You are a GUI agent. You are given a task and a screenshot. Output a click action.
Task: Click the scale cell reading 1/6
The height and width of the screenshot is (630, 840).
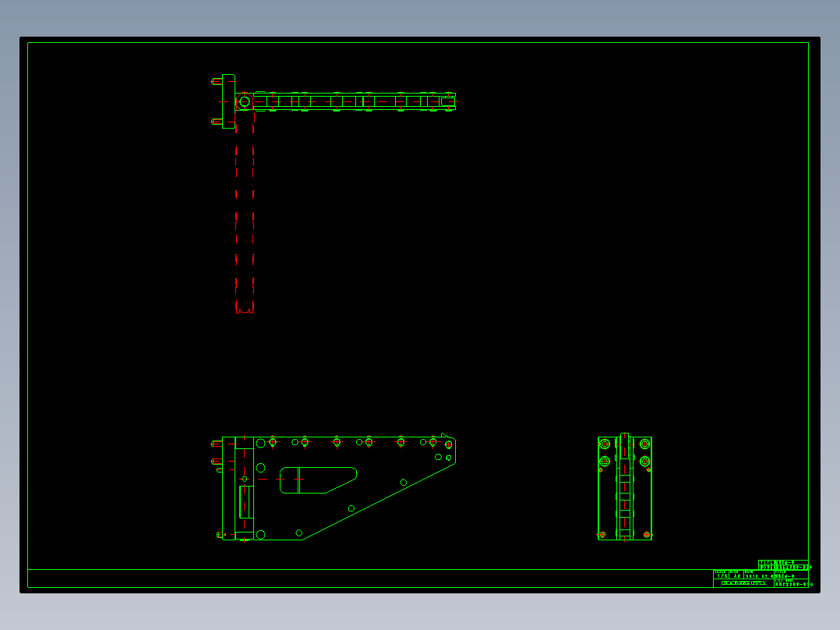[x=721, y=575]
